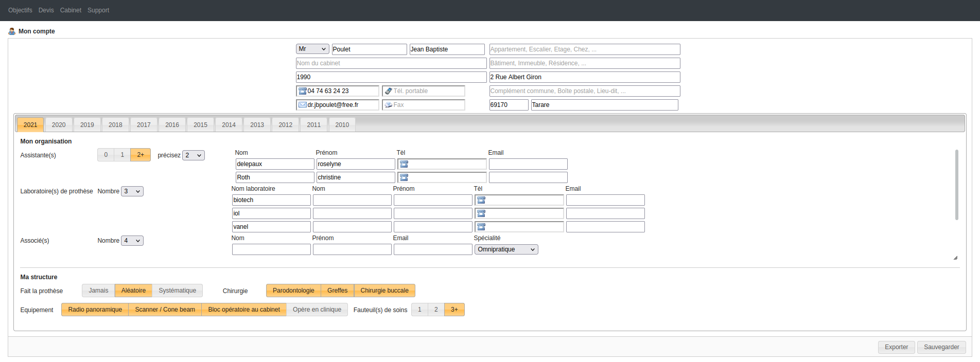
Task: Click the Mon compte user icon
Action: [12, 31]
